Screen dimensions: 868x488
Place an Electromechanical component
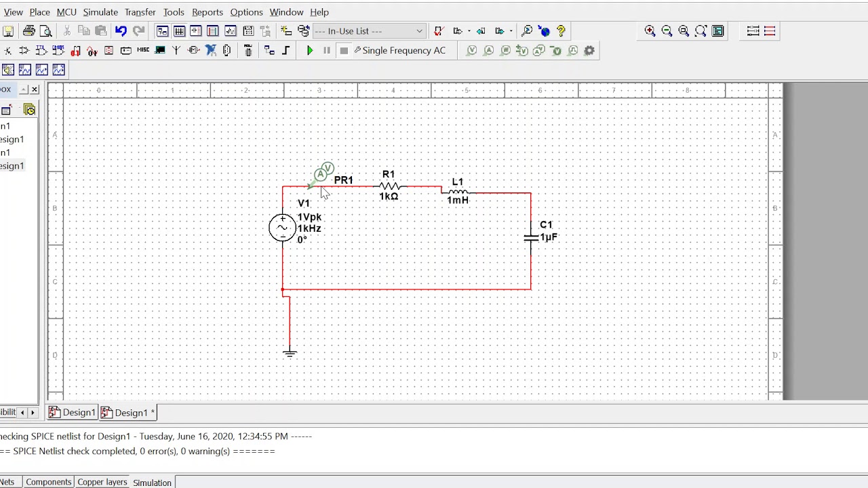[193, 50]
